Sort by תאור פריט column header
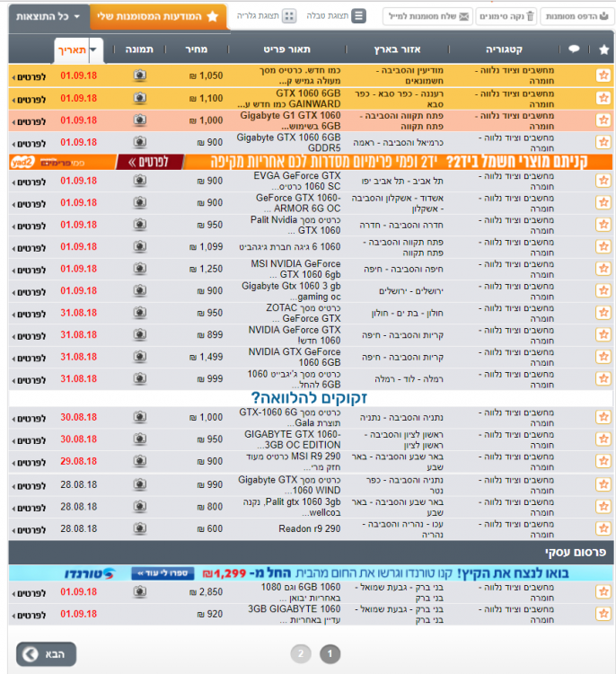 286,49
